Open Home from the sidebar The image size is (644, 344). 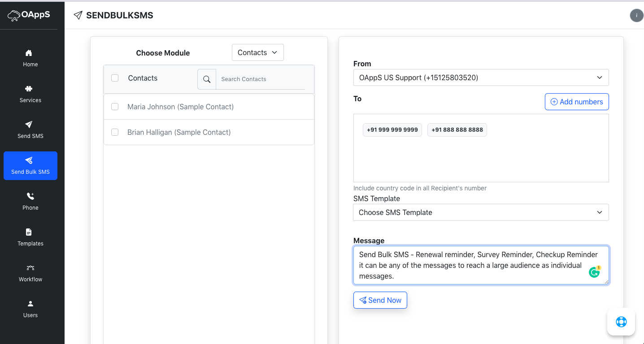point(30,58)
